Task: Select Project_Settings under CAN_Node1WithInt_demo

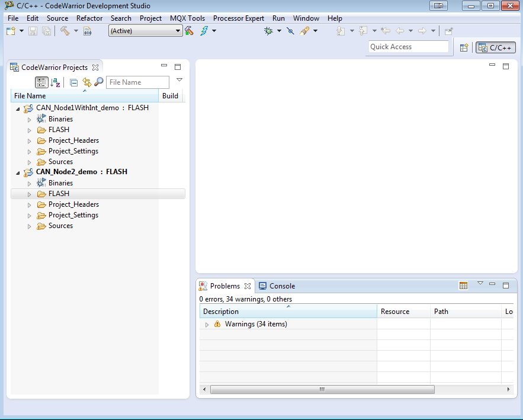Action: pyautogui.click(x=73, y=151)
